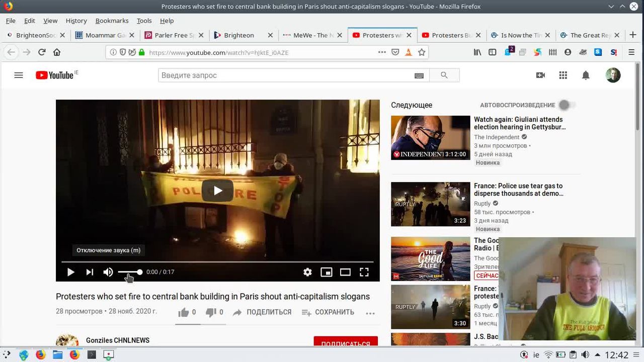The width and height of the screenshot is (644, 362).
Task: Click the YouTube search magnifier button
Action: pyautogui.click(x=444, y=75)
